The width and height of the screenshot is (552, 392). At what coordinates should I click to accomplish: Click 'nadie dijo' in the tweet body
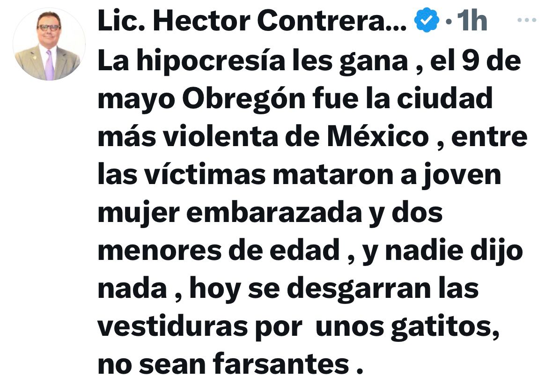coord(454,251)
